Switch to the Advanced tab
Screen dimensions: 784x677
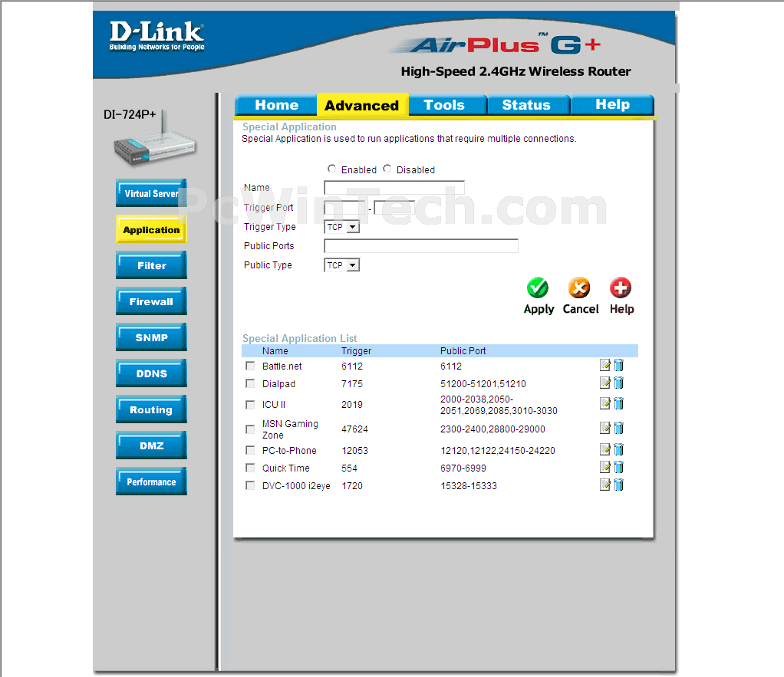pyautogui.click(x=362, y=106)
